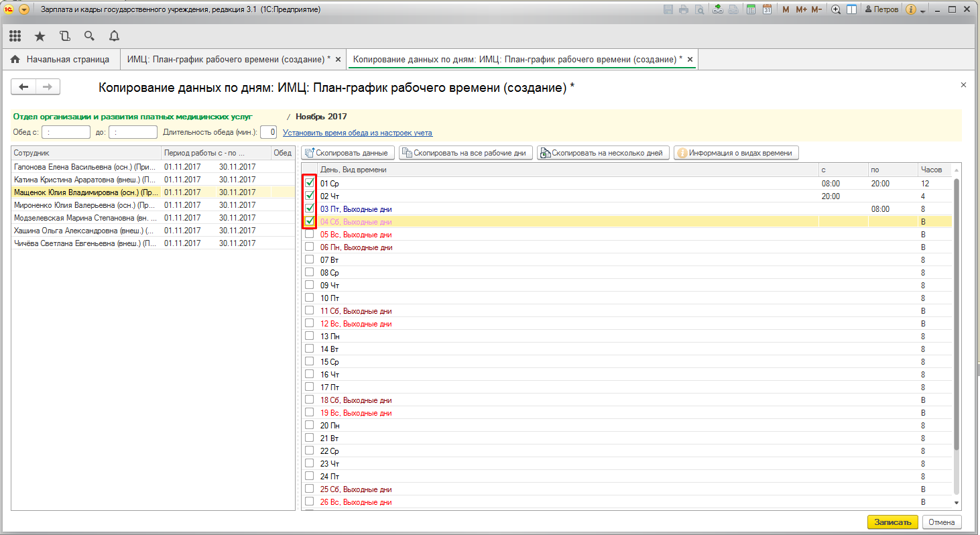Open the 1C main menu dropdown arrow
980x535 pixels.
(x=24, y=9)
